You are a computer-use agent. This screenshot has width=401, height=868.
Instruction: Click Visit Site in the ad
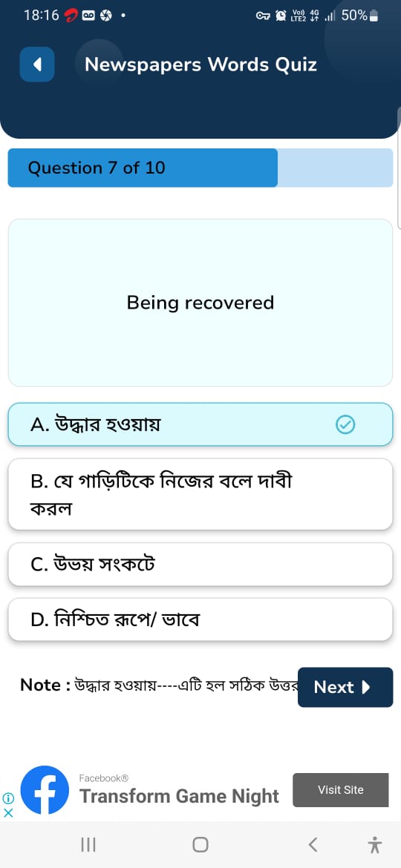click(x=341, y=790)
